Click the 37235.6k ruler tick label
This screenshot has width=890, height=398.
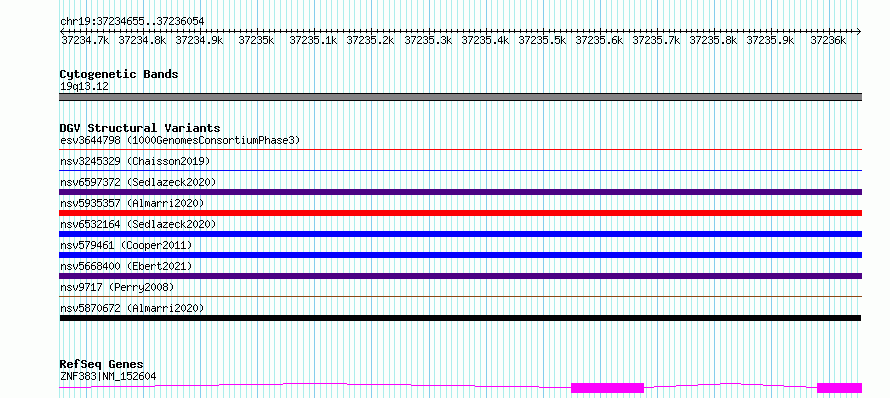(x=599, y=41)
